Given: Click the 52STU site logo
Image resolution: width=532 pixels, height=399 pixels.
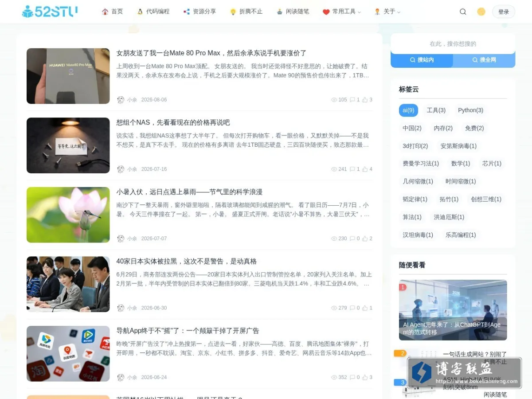Looking at the screenshot, I should click(x=50, y=12).
